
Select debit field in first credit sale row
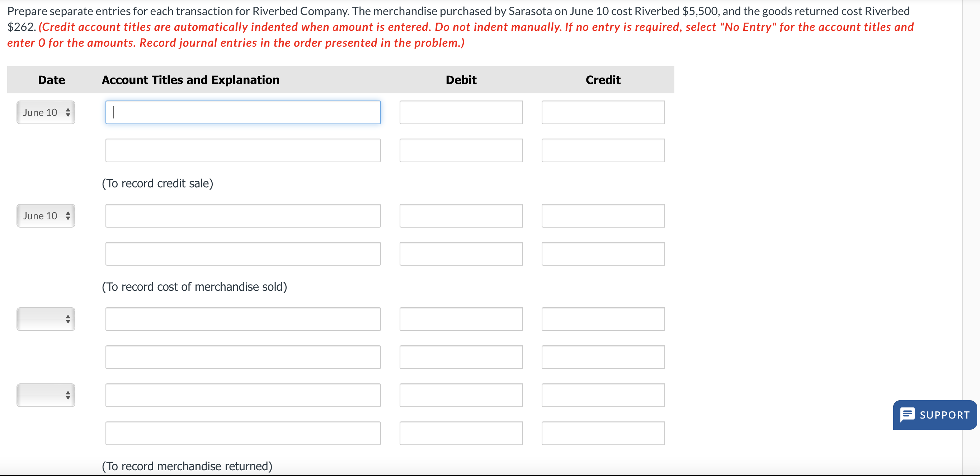pos(461,112)
